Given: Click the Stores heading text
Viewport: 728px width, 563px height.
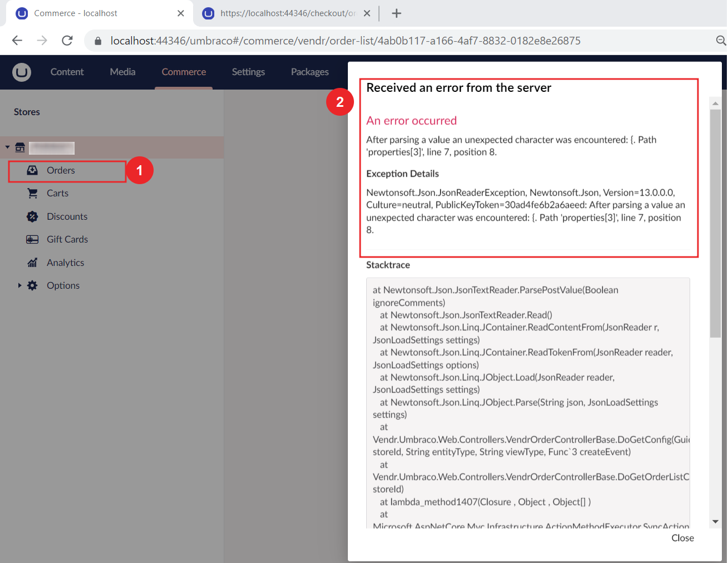Looking at the screenshot, I should (27, 112).
